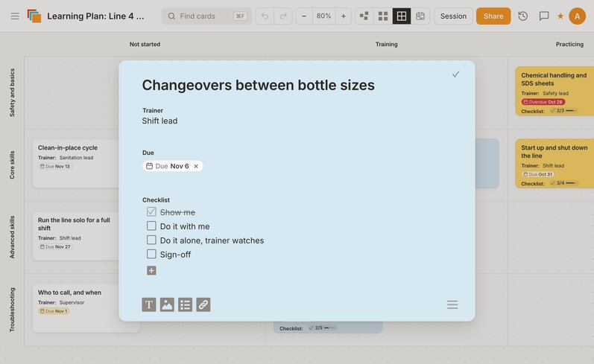Add an image to the card
This screenshot has width=594, height=364.
(x=167, y=304)
